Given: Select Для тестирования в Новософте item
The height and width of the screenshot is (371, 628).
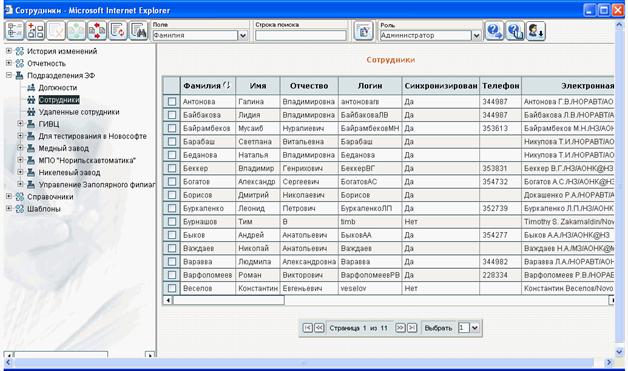Looking at the screenshot, I should (x=93, y=136).
